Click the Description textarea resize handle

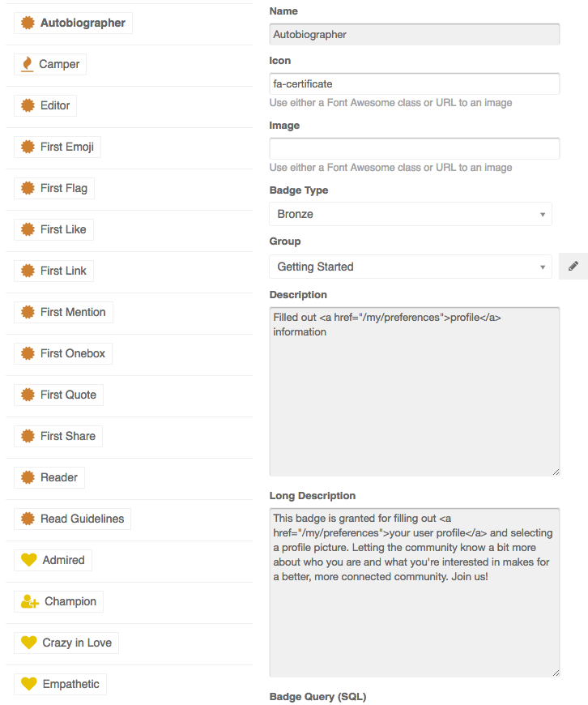tap(556, 472)
